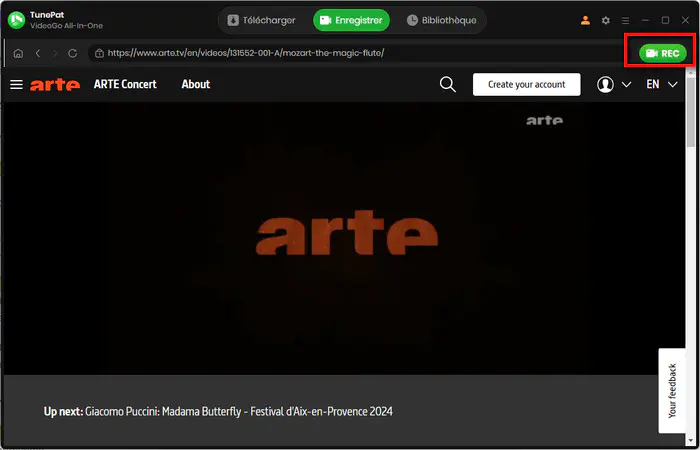This screenshot has width=700, height=450.
Task: Click the lock icon in address bar
Action: [x=99, y=54]
